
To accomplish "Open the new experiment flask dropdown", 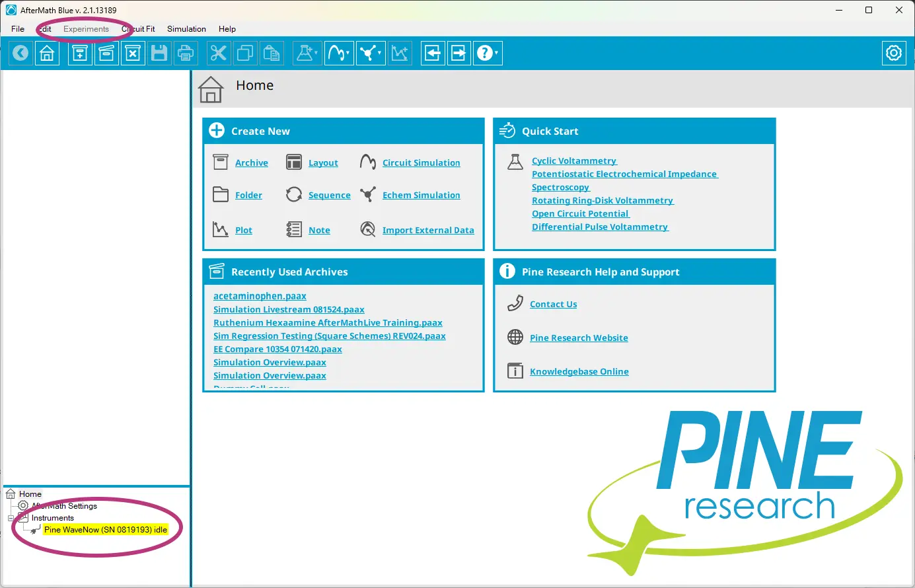I will (x=307, y=53).
